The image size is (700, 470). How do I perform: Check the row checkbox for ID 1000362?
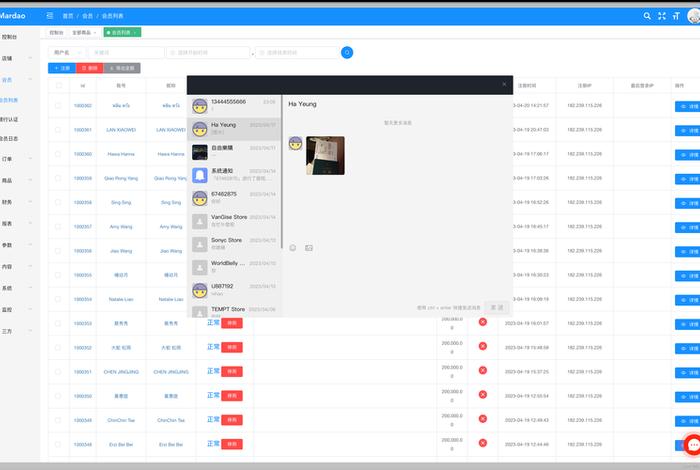tap(58, 105)
